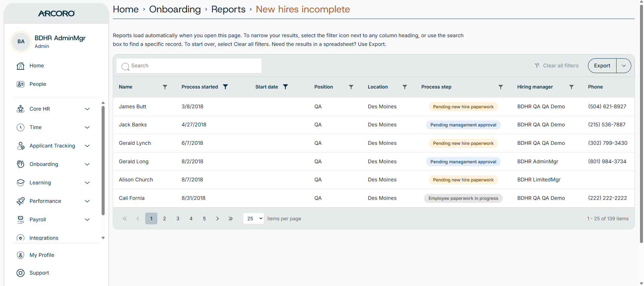
Task: Click Clear all filters
Action: click(x=557, y=66)
